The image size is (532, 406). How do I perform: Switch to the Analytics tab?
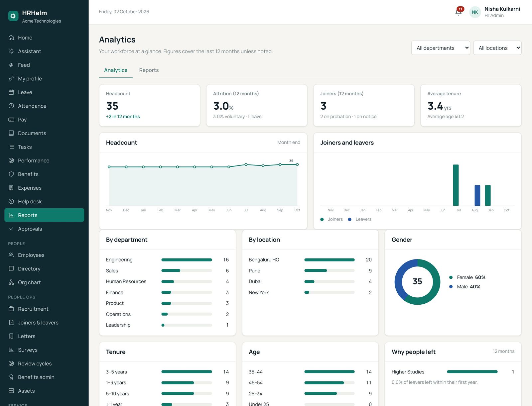[116, 70]
